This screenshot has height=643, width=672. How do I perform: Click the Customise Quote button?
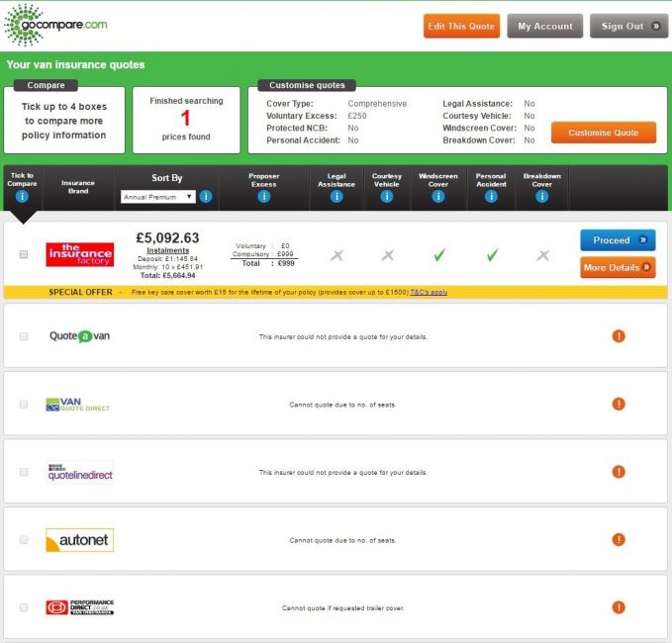pyautogui.click(x=604, y=133)
